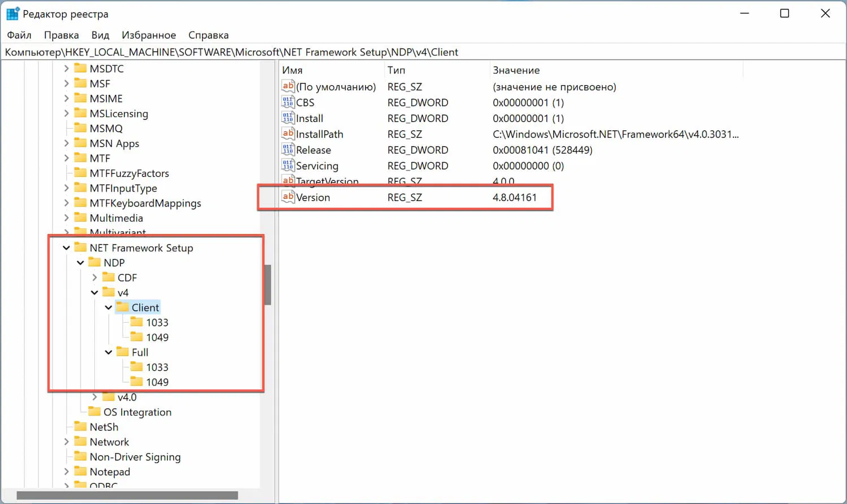Click the NetSh folder icon

tap(81, 427)
